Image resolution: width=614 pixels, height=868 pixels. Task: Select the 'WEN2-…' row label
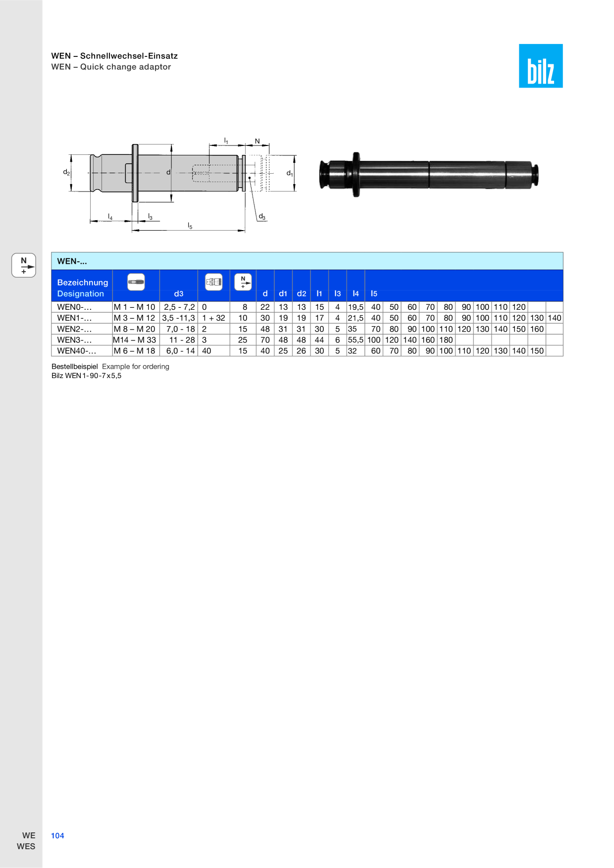coord(74,329)
